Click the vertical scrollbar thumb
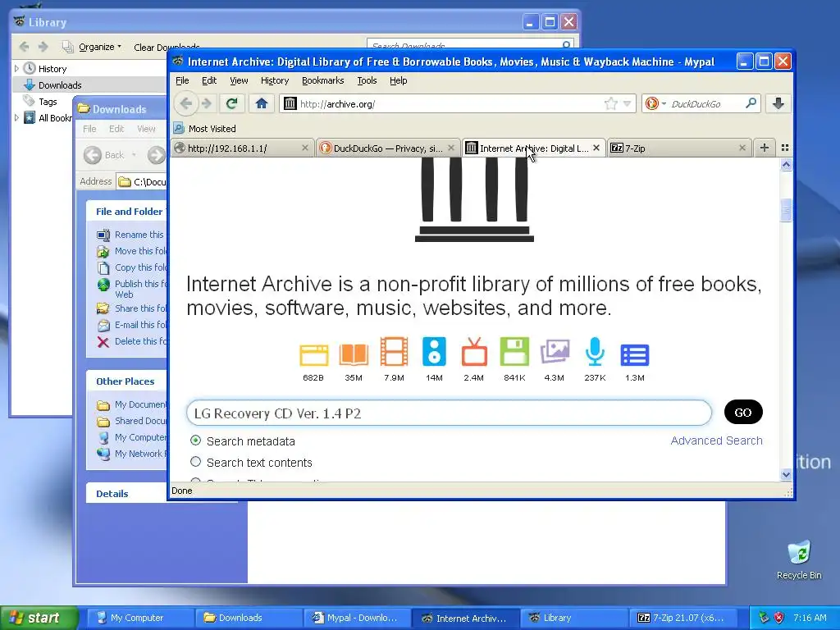This screenshot has height=630, width=840. pyautogui.click(x=786, y=210)
